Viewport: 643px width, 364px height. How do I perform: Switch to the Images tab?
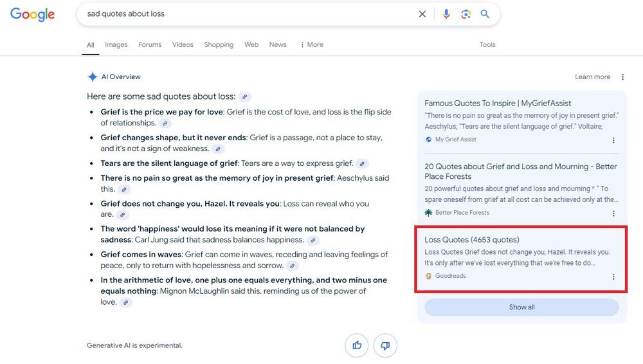click(x=116, y=44)
